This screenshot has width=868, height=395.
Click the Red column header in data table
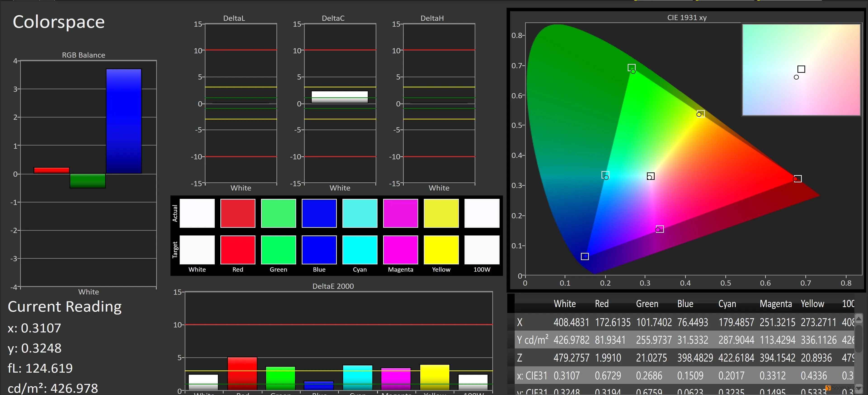602,304
